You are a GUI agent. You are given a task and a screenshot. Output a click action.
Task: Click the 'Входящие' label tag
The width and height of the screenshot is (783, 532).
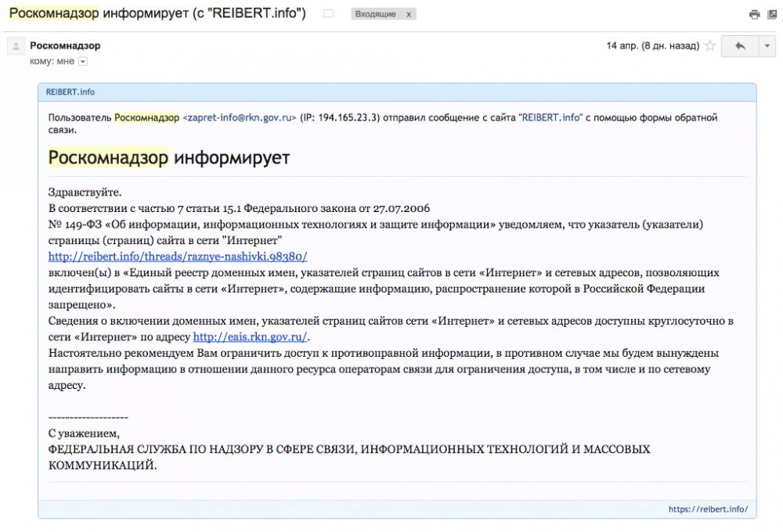375,14
